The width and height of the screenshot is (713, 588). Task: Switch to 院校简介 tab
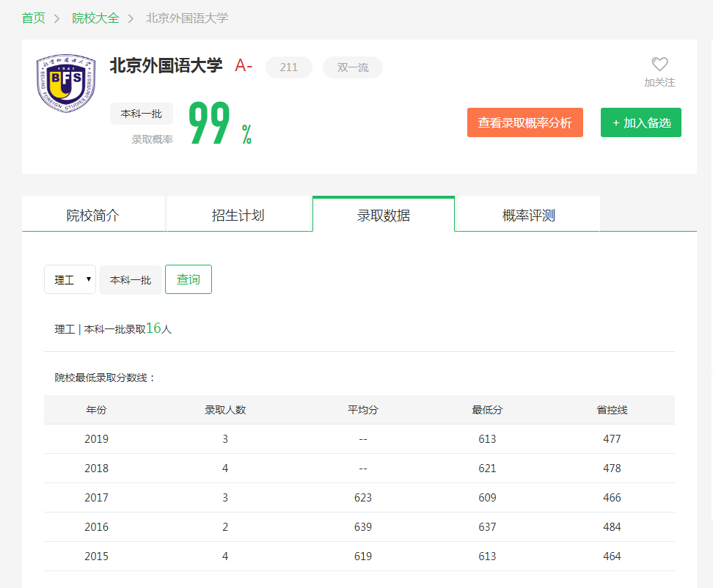point(92,215)
